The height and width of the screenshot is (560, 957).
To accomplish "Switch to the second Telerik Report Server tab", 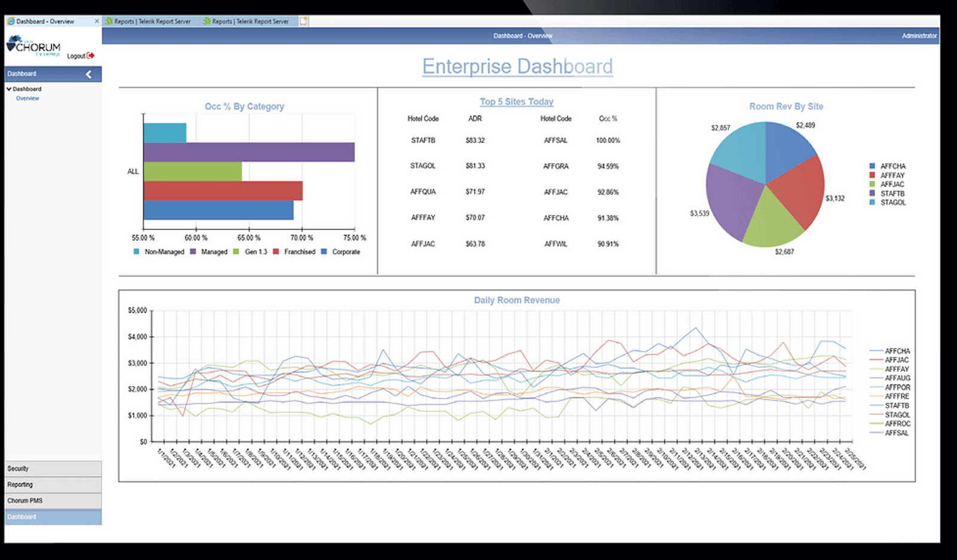I will pyautogui.click(x=250, y=22).
